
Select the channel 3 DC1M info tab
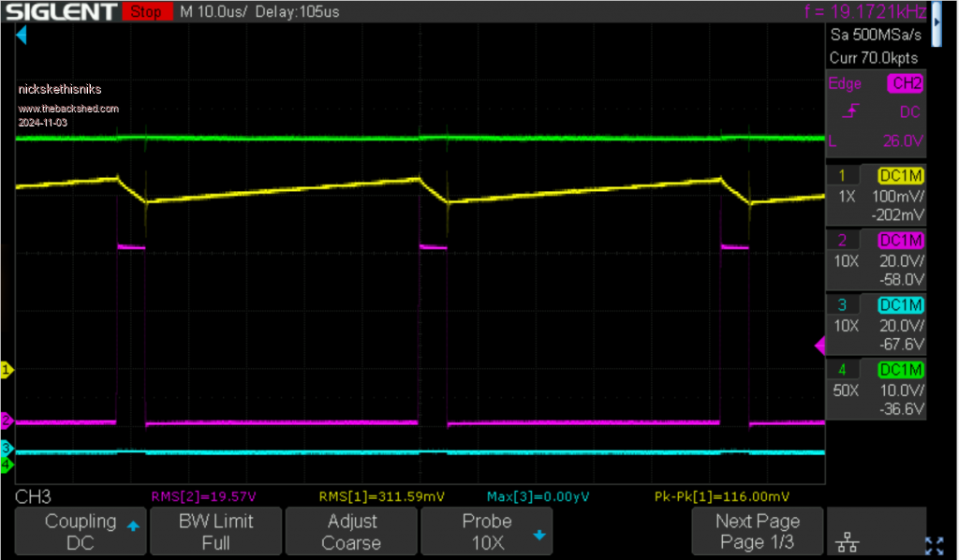(x=900, y=305)
